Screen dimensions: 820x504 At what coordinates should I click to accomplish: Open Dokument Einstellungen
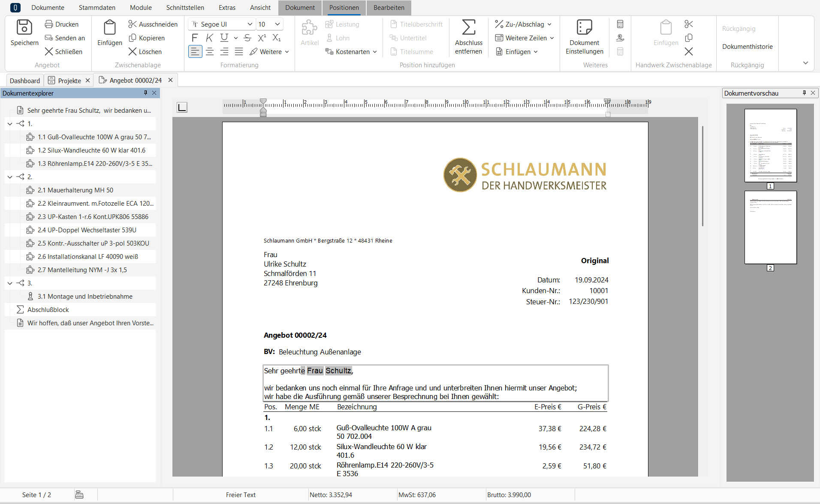tap(585, 37)
